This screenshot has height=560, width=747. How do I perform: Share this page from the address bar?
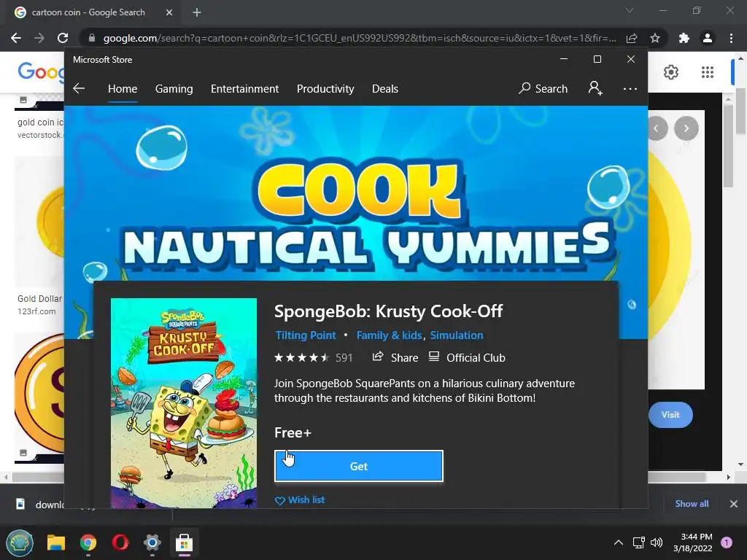click(632, 38)
